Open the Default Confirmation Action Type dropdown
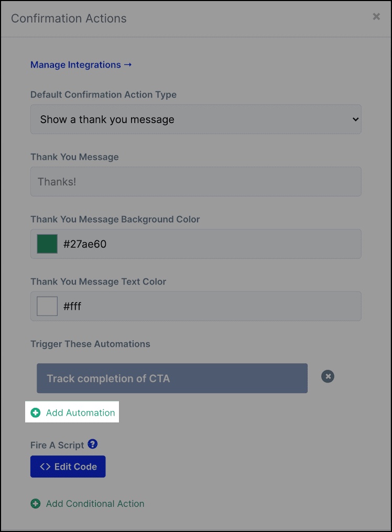Viewport: 392px width, 532px height. tap(195, 119)
